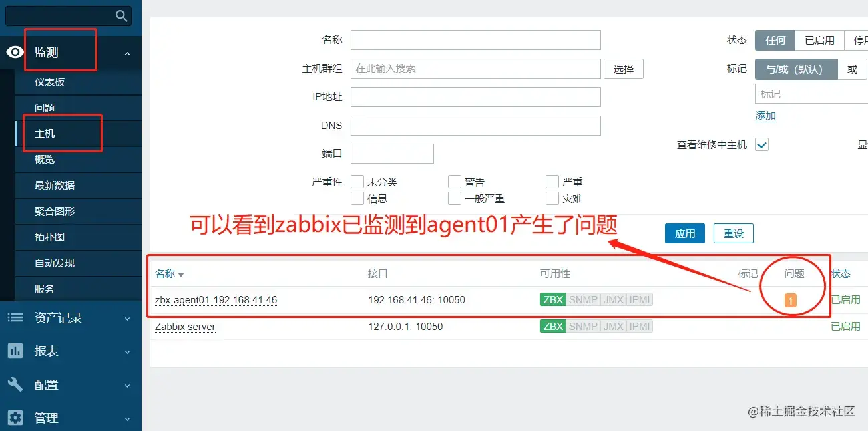Open the zbx-agent01-192.168.41.46 host link
Image resolution: width=868 pixels, height=431 pixels.
216,300
